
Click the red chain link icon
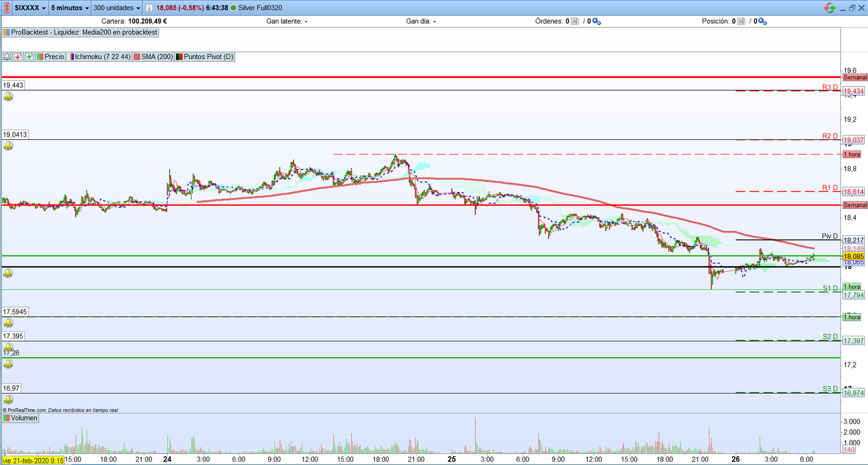tap(7, 8)
